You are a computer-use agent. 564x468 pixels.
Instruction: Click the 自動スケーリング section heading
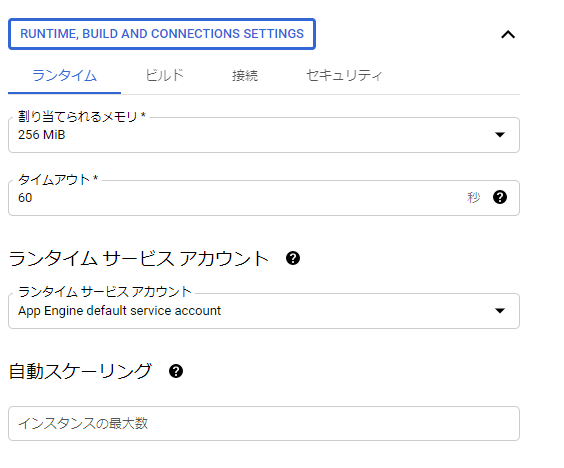80,371
